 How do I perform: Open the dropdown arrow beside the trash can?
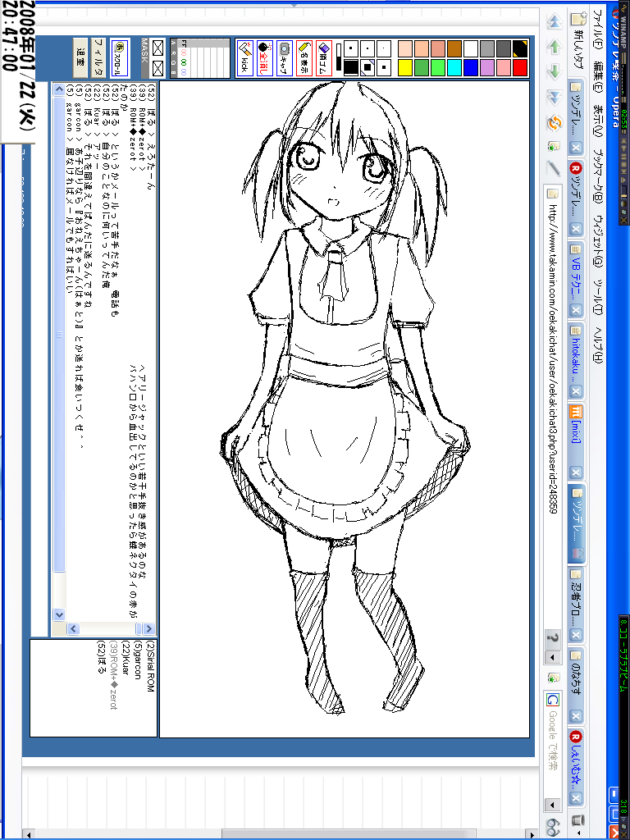[577, 833]
